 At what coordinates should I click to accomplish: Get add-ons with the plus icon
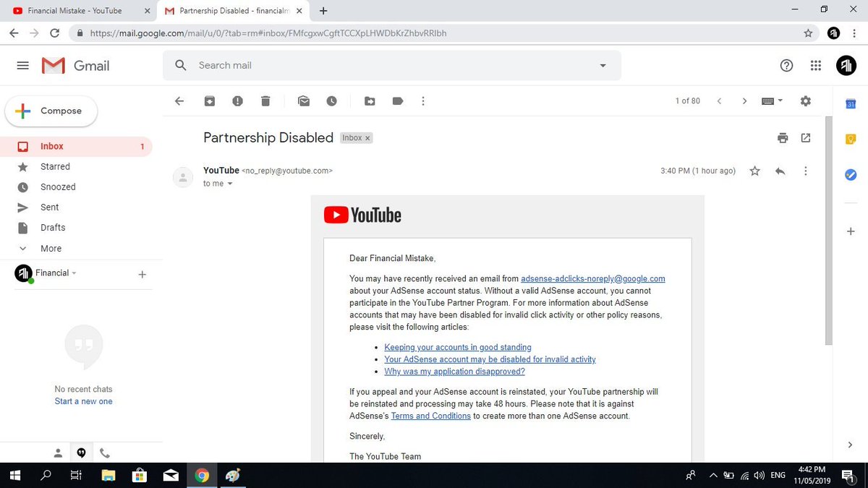point(851,231)
